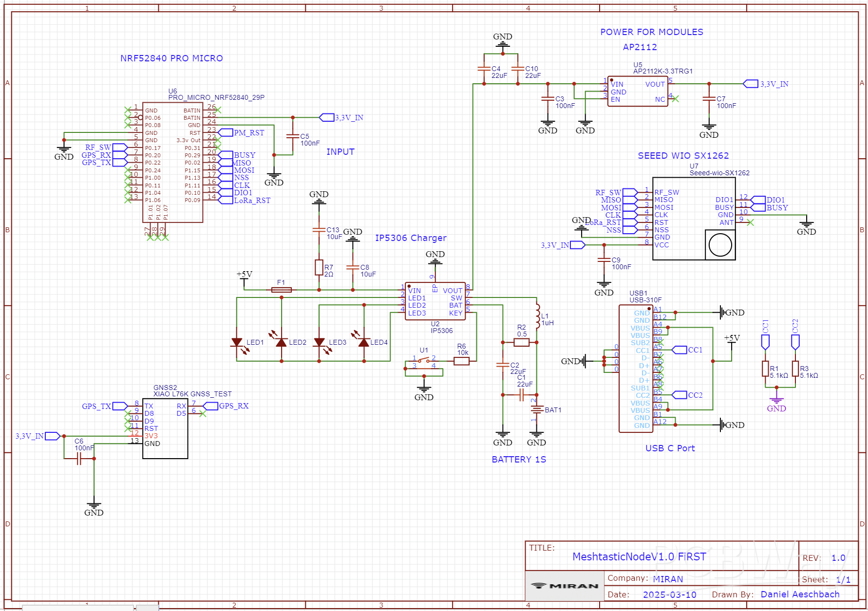This screenshot has width=868, height=611.
Task: Click the BAT1 battery symbol
Action: pos(536,410)
